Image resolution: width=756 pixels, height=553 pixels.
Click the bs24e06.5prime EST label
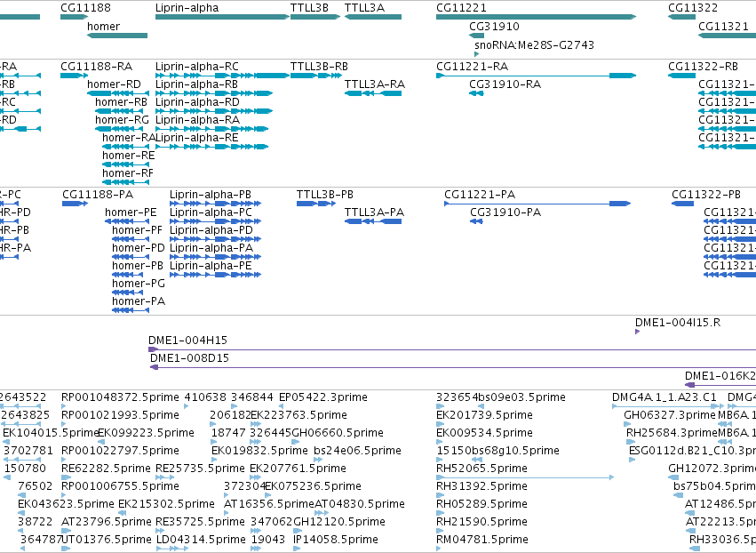[357, 451]
